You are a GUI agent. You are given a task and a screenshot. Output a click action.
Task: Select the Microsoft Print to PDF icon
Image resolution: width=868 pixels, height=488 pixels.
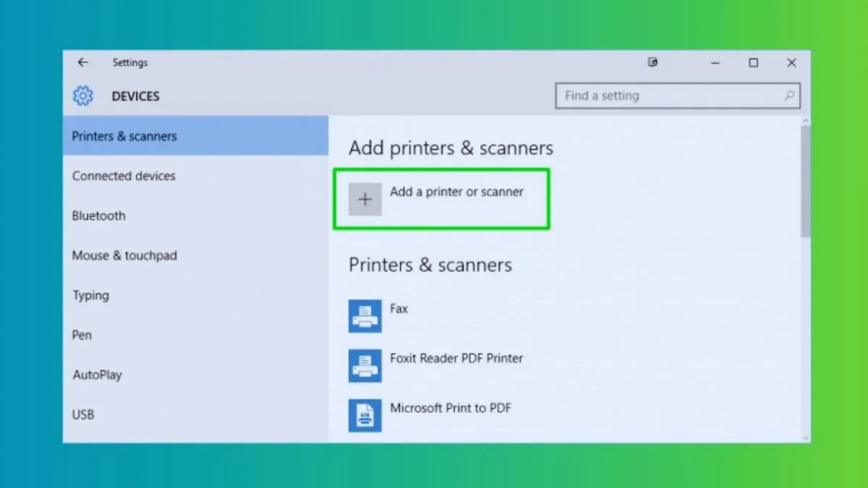coord(365,415)
